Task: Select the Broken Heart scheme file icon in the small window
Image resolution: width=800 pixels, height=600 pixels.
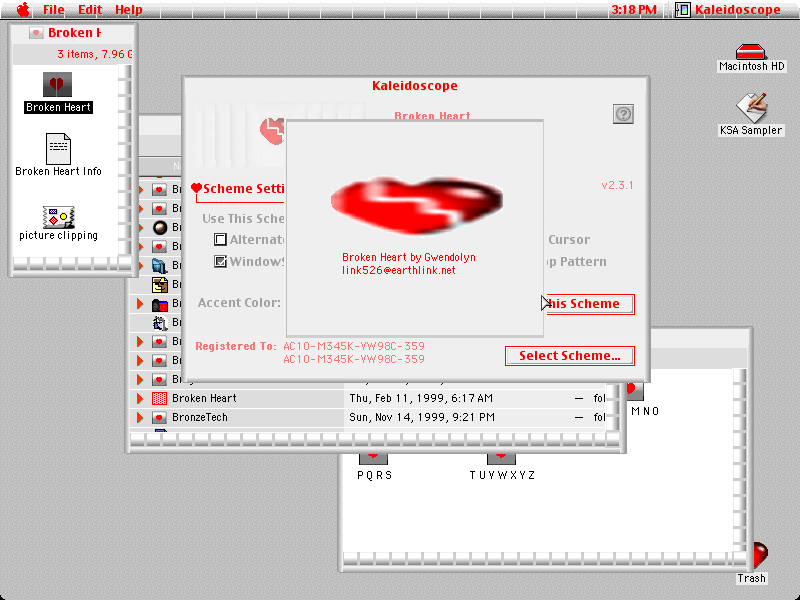Action: [x=57, y=84]
